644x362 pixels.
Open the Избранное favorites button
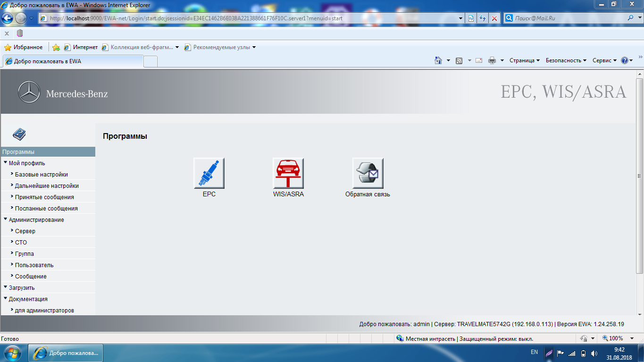24,47
